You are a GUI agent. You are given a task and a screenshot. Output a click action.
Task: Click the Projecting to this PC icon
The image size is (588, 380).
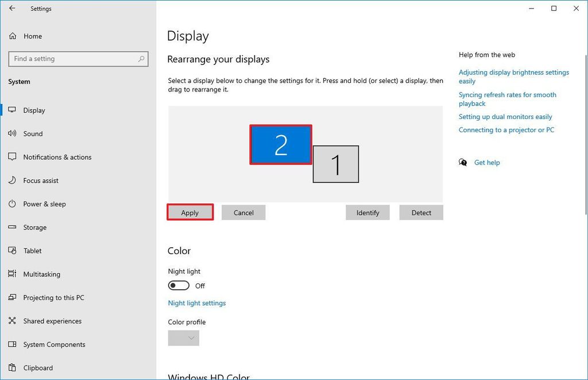pos(13,297)
